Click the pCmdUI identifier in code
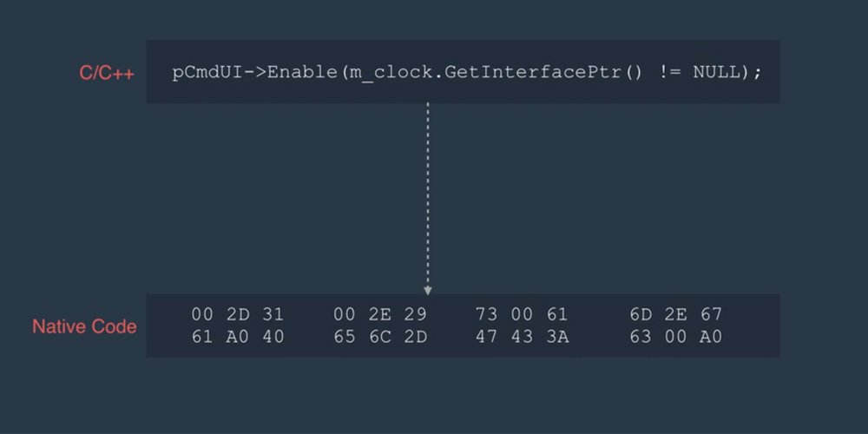Viewport: 868px width, 434px height. coord(207,73)
